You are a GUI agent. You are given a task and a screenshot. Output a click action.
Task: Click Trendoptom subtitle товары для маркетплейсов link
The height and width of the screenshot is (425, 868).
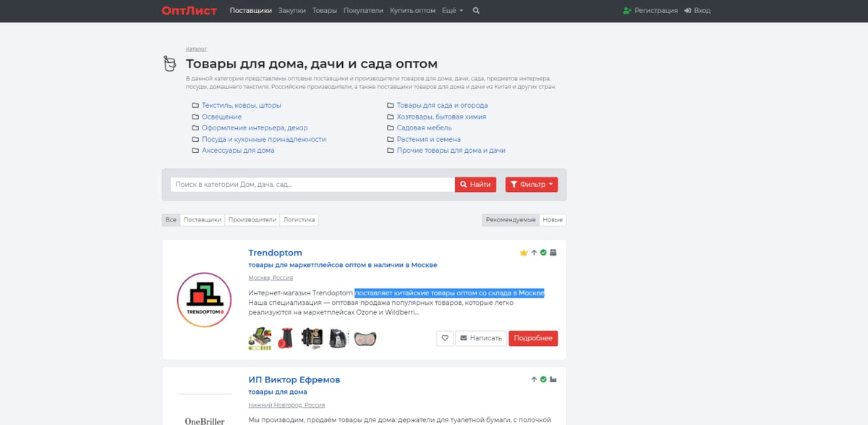tap(342, 265)
